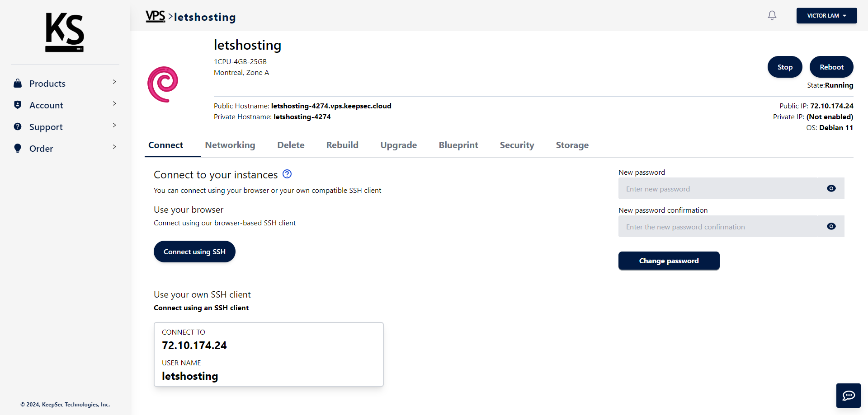View the Security tab

click(x=517, y=145)
